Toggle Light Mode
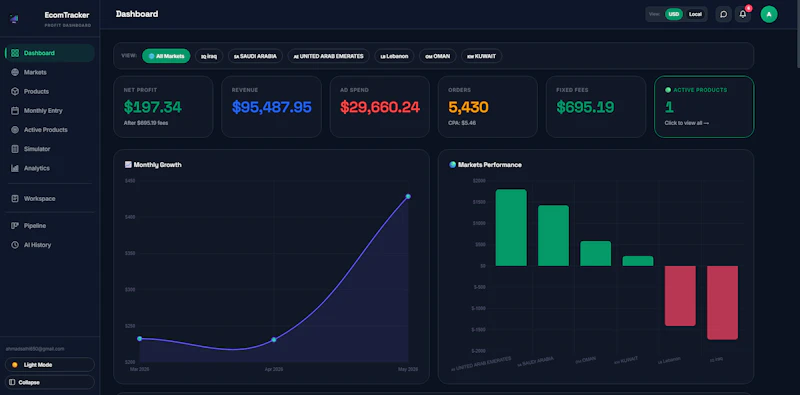 (x=49, y=365)
